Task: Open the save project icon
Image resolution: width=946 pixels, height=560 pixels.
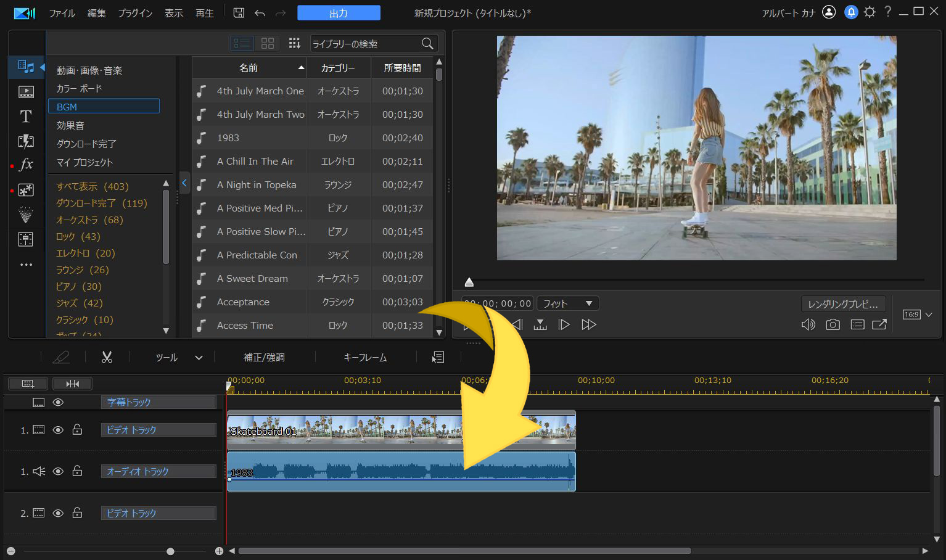Action: pyautogui.click(x=239, y=13)
